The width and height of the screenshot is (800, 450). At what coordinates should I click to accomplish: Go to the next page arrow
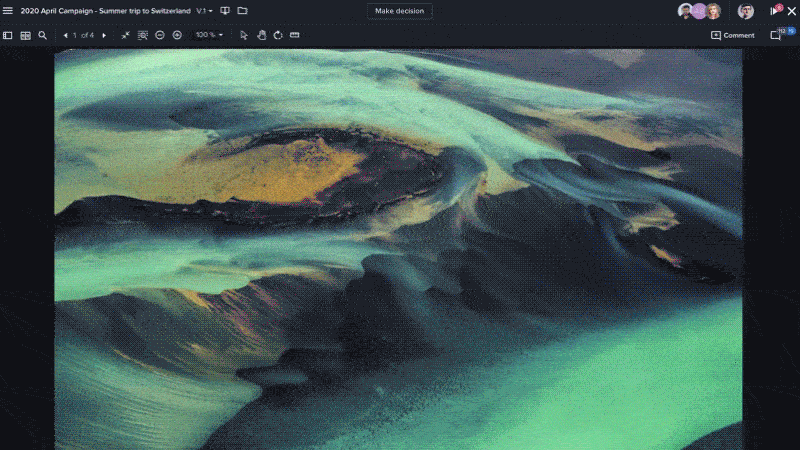coord(104,35)
